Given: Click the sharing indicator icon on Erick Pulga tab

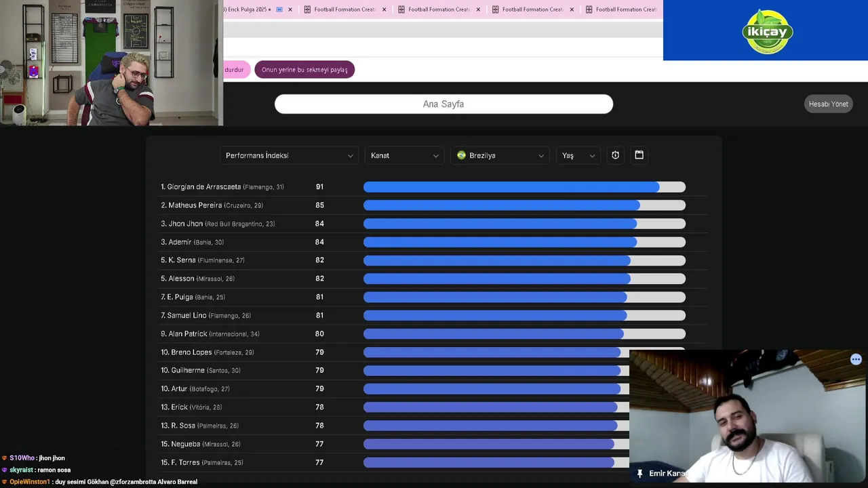Looking at the screenshot, I should pyautogui.click(x=279, y=9).
